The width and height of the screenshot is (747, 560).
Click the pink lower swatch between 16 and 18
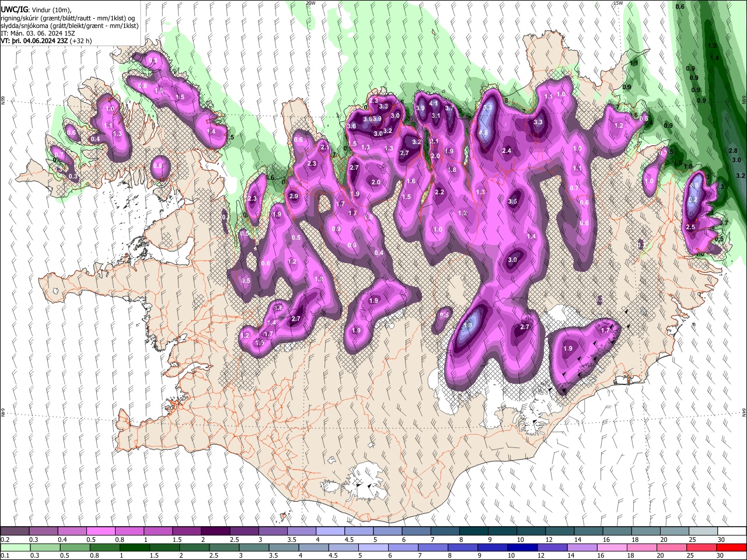pyautogui.click(x=613, y=548)
